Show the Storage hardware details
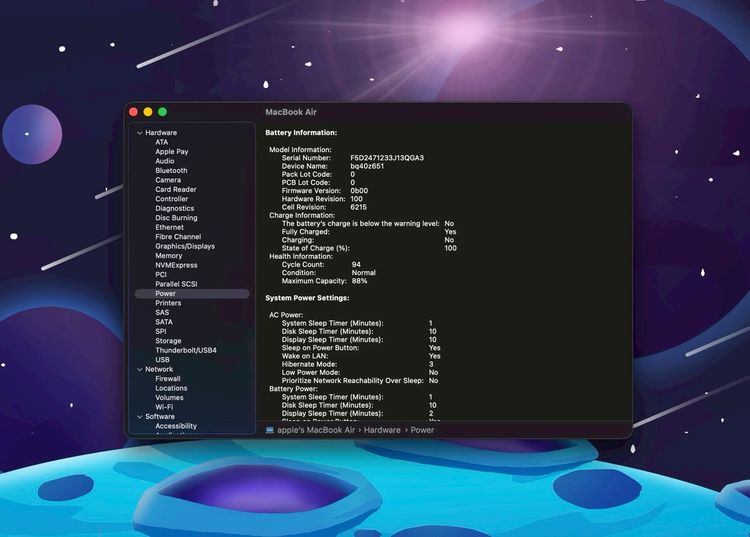750x537 pixels. (168, 341)
